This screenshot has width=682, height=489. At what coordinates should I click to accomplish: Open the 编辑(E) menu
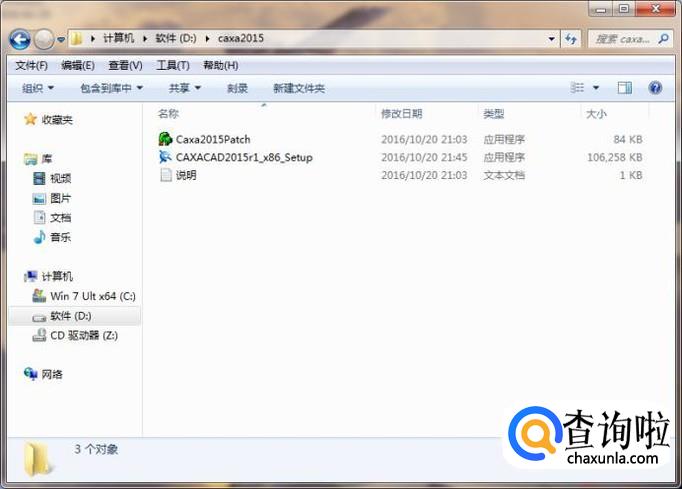[78, 65]
